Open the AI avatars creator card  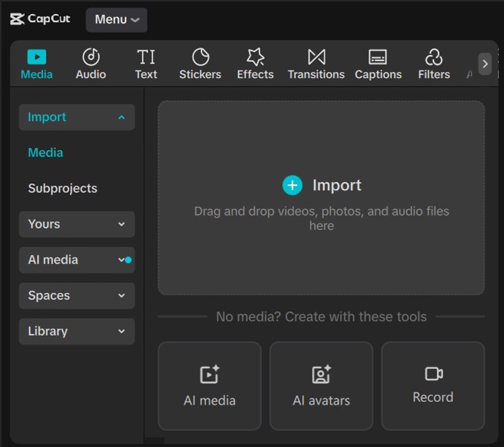tap(321, 385)
